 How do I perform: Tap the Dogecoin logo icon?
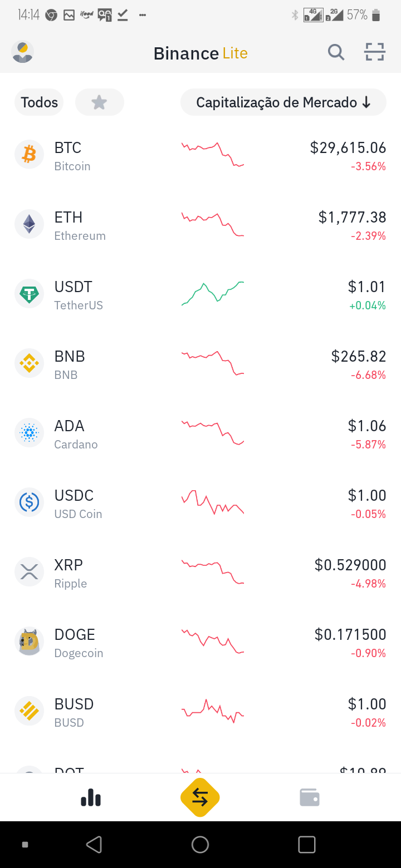29,641
